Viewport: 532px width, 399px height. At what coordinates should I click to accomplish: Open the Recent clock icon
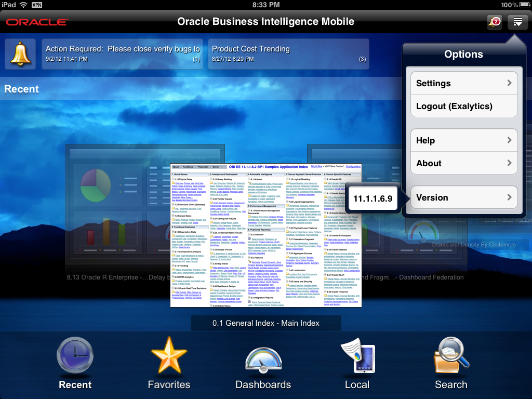point(75,355)
